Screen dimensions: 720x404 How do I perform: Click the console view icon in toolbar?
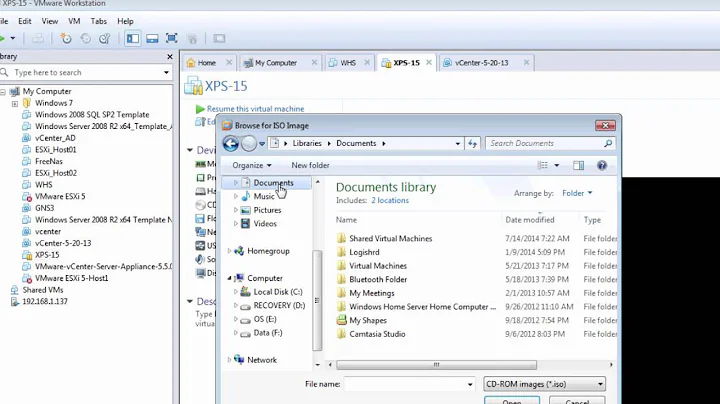(x=219, y=39)
